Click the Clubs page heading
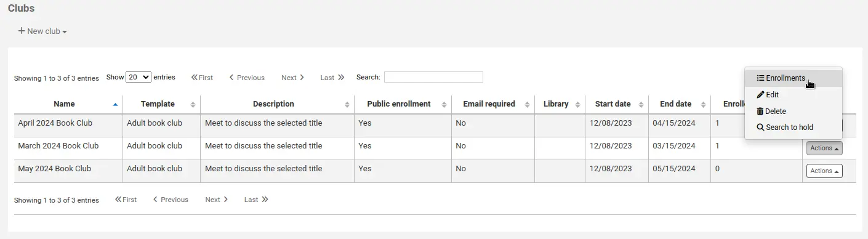Viewport: 868px width, 239px height. [21, 9]
